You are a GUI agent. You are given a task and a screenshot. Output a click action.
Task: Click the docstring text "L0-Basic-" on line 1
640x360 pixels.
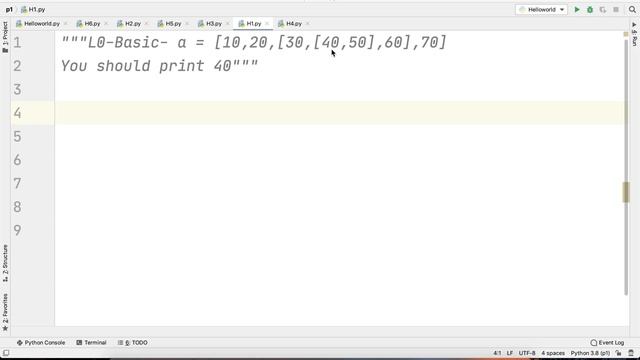pyautogui.click(x=128, y=42)
